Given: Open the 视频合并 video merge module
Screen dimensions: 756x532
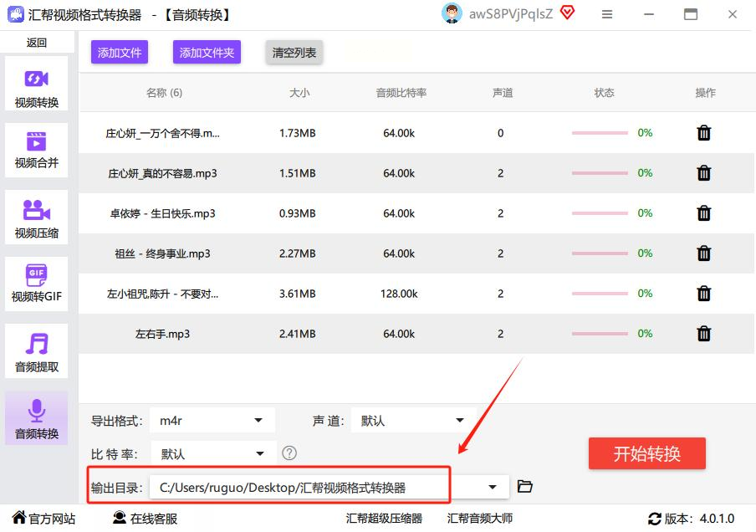Looking at the screenshot, I should (x=36, y=149).
